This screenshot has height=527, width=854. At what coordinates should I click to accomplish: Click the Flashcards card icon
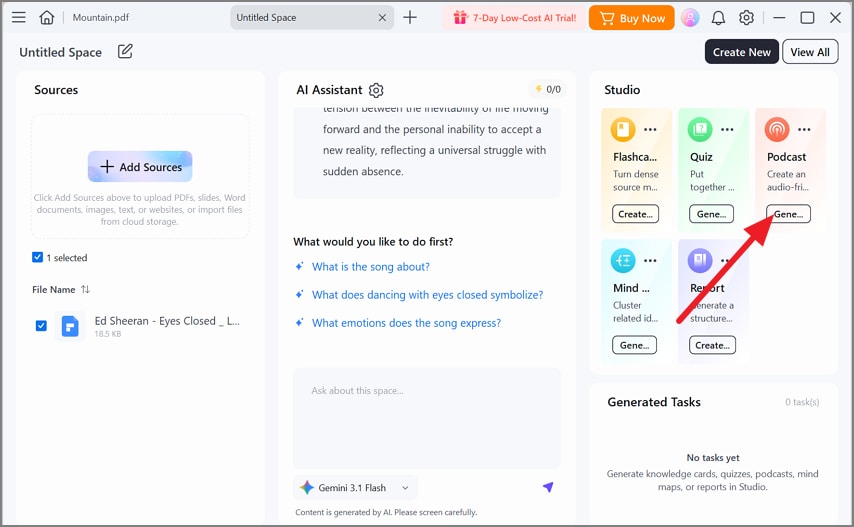(623, 130)
